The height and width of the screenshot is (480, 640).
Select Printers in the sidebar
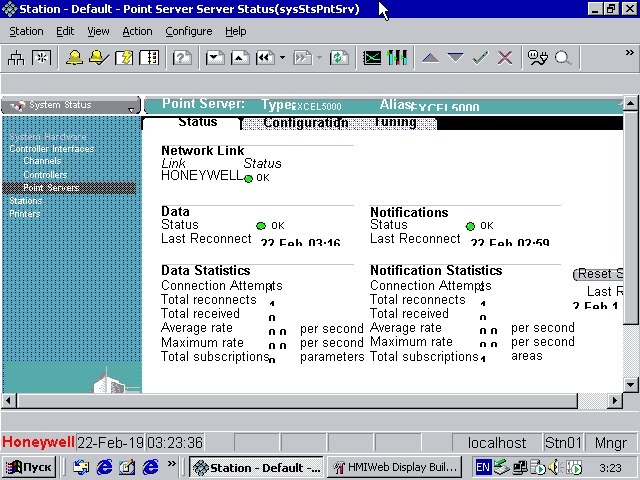pos(24,214)
